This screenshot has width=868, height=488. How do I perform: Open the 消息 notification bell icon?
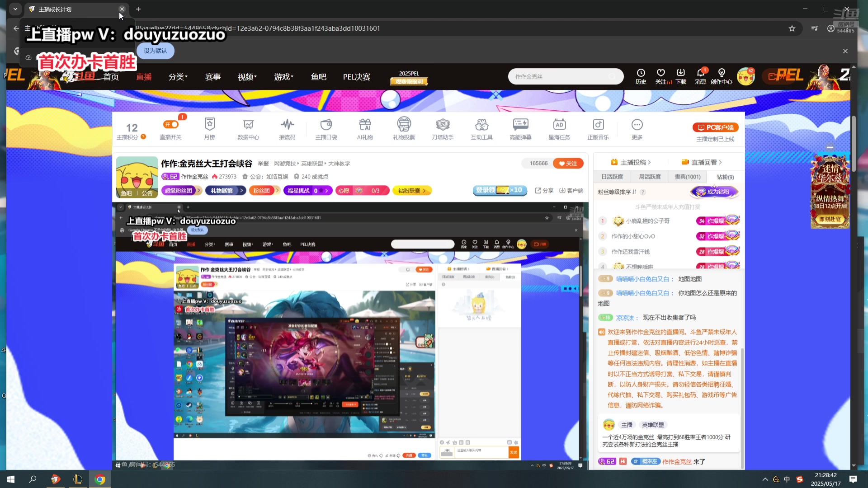point(700,76)
